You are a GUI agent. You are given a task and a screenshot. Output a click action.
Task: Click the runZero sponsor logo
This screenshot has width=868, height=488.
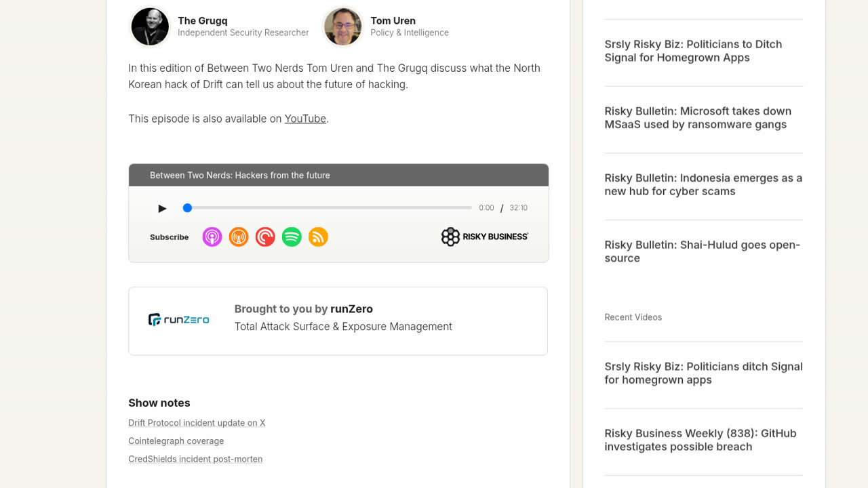point(179,319)
